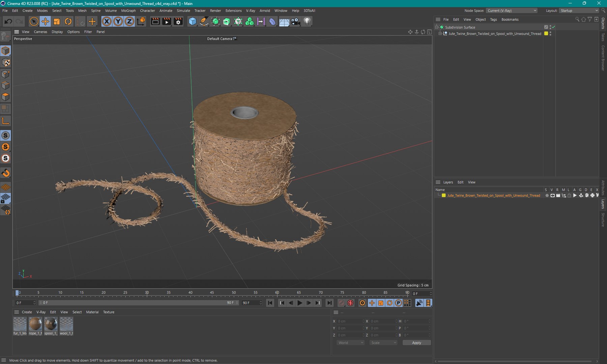Screen dimensions: 607x364
Task: Click the Undo arrow icon
Action: point(8,22)
